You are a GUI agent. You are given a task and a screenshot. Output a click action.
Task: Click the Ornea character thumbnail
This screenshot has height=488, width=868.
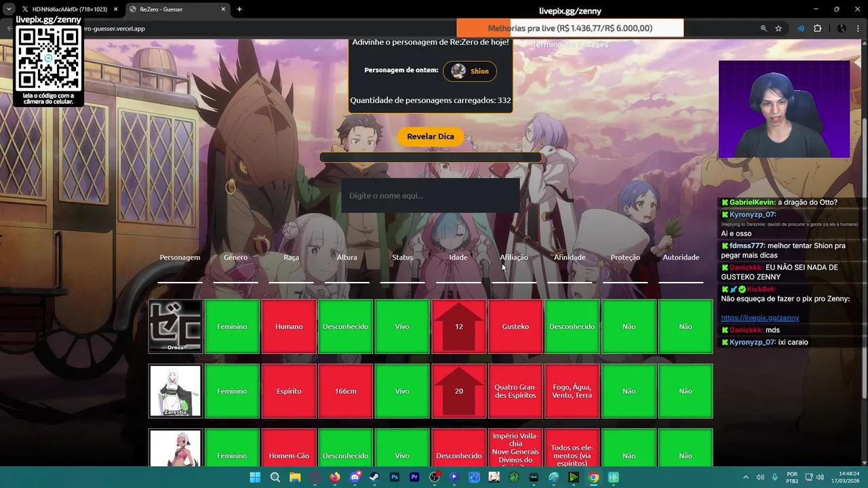[x=176, y=327]
